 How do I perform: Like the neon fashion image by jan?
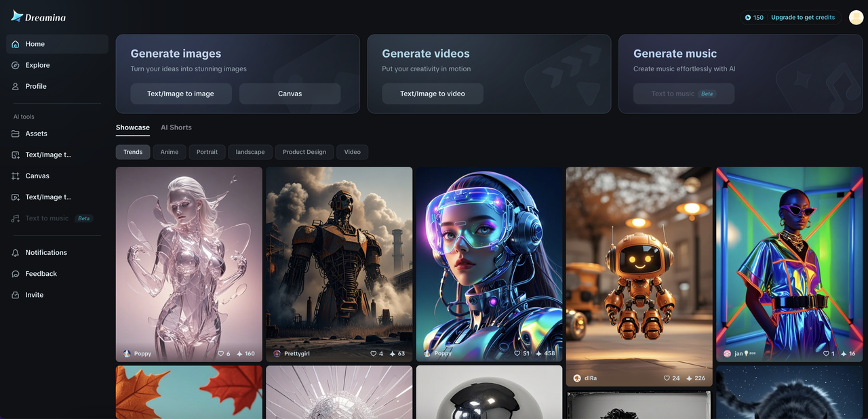click(x=826, y=354)
